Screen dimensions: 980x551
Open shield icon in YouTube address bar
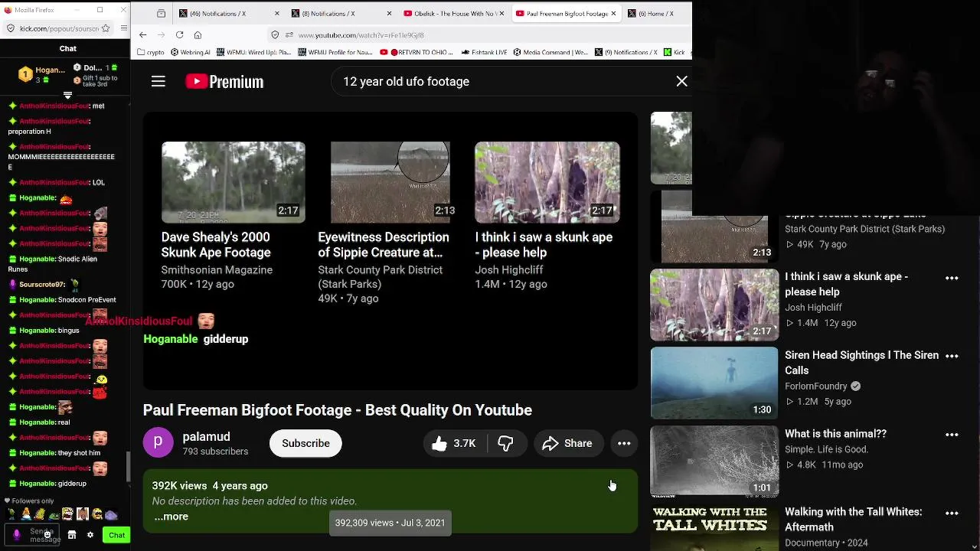(x=275, y=34)
